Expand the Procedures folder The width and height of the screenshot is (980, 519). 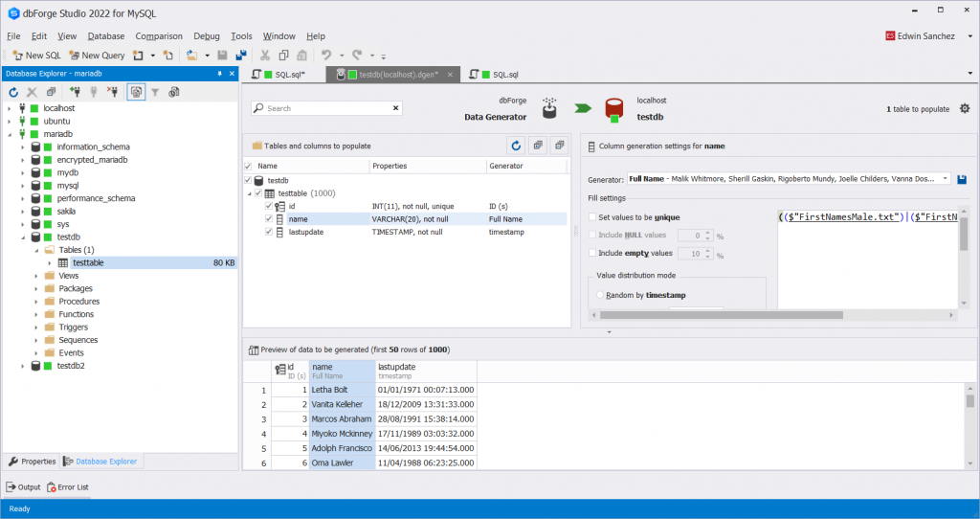click(x=35, y=302)
